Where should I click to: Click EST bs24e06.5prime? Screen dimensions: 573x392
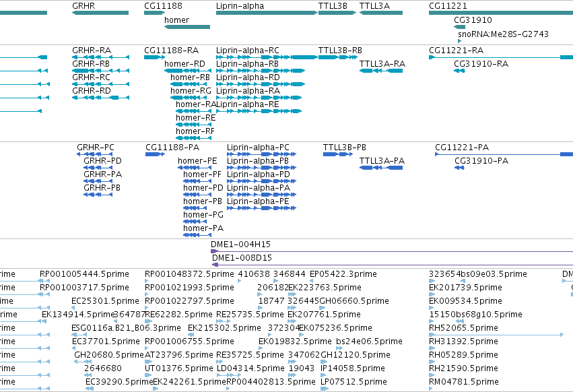(369, 341)
